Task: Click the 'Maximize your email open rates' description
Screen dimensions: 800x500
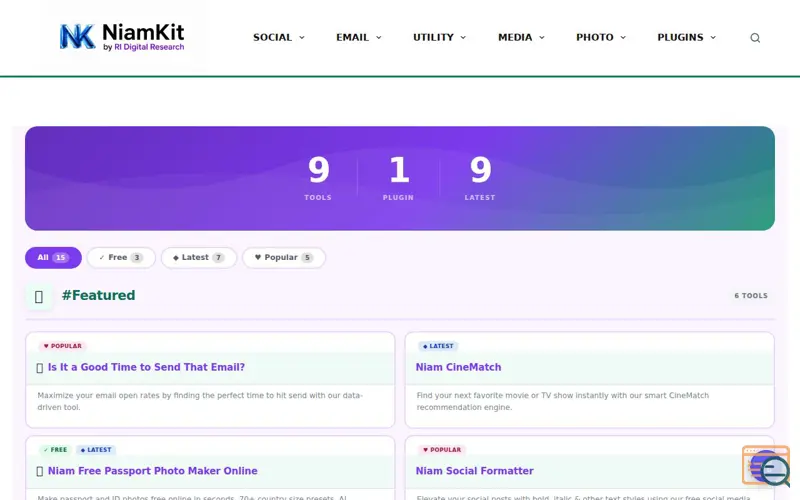Action: pos(200,402)
